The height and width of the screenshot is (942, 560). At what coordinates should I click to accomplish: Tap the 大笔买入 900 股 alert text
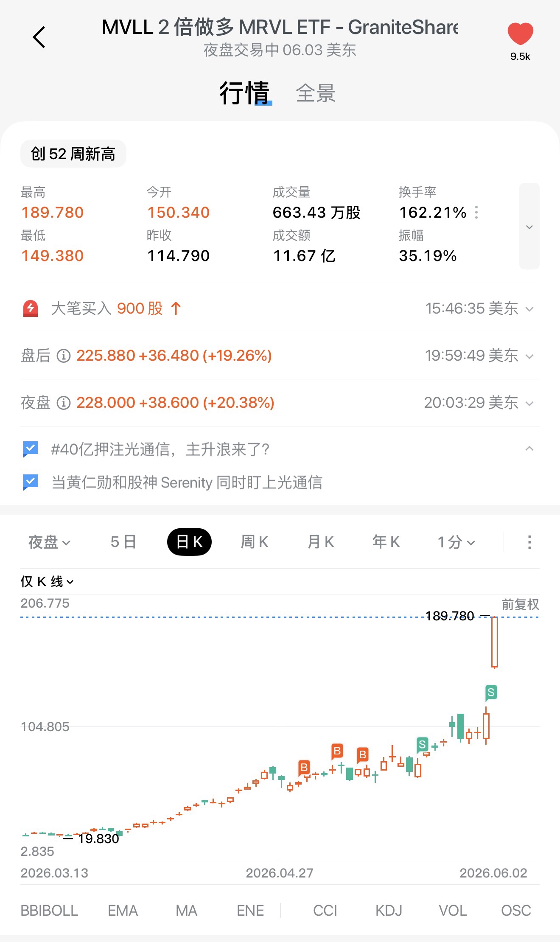[x=116, y=308]
